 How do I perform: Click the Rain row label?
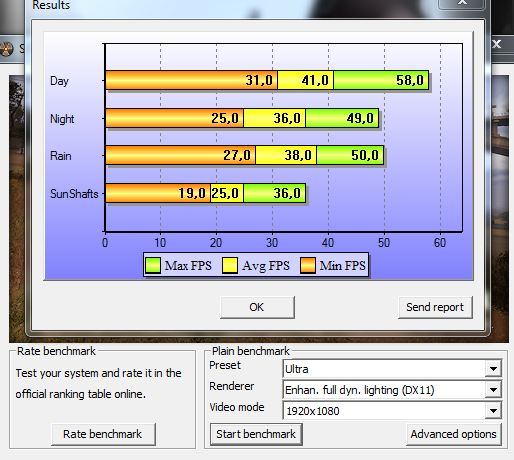[x=61, y=156]
